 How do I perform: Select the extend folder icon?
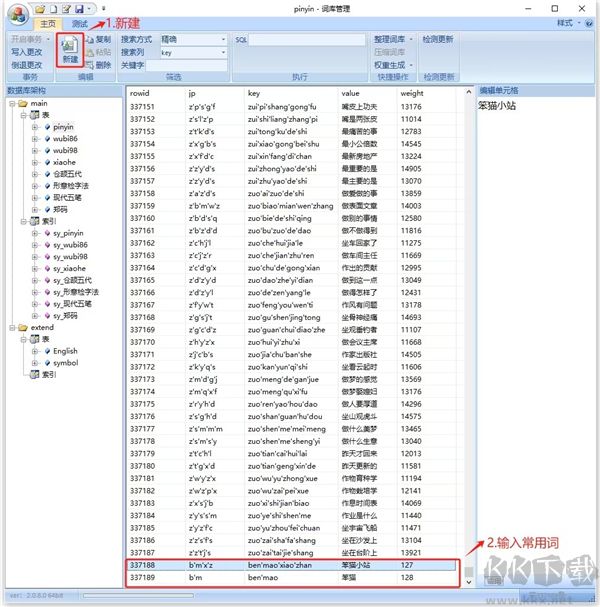(23, 328)
